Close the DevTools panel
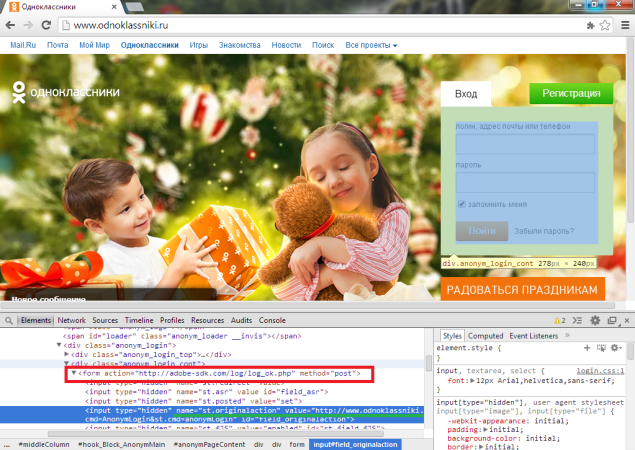Screen dimensions: 635x450 (x=627, y=320)
